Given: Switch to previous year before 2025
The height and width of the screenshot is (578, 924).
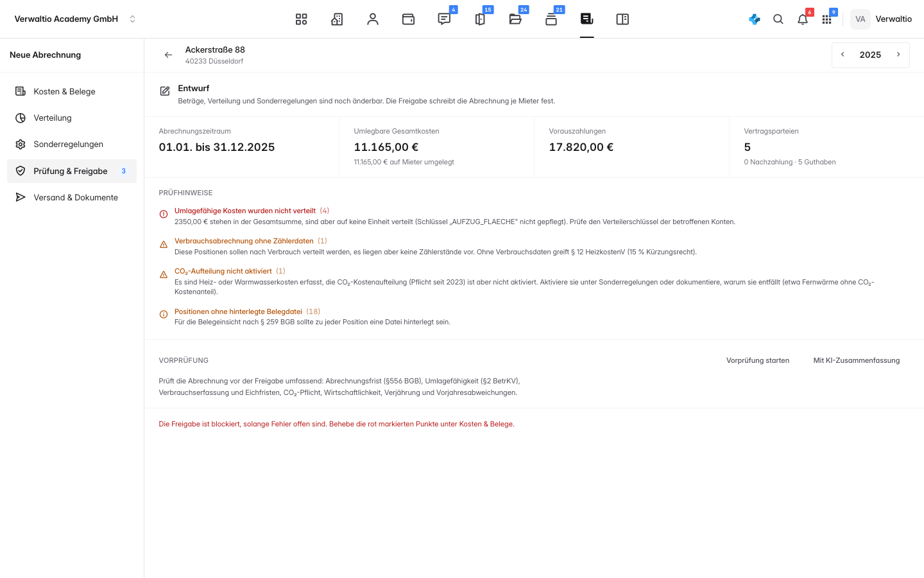Looking at the screenshot, I should coord(843,55).
